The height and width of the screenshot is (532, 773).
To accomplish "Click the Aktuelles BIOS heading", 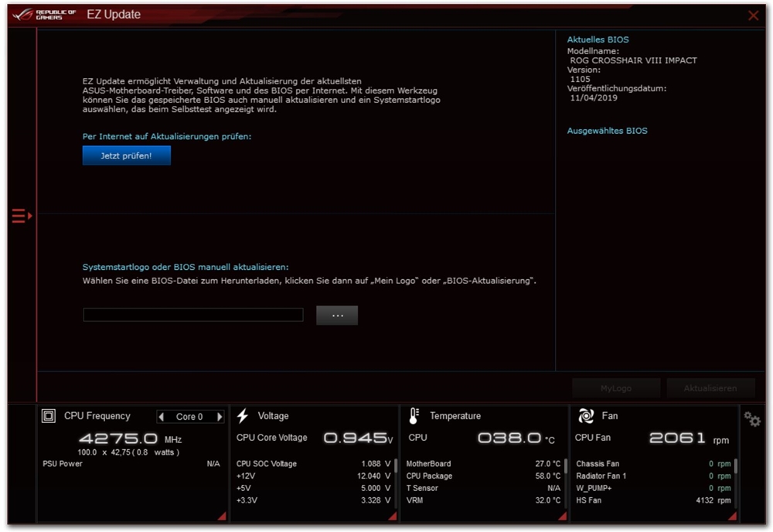I will click(598, 39).
